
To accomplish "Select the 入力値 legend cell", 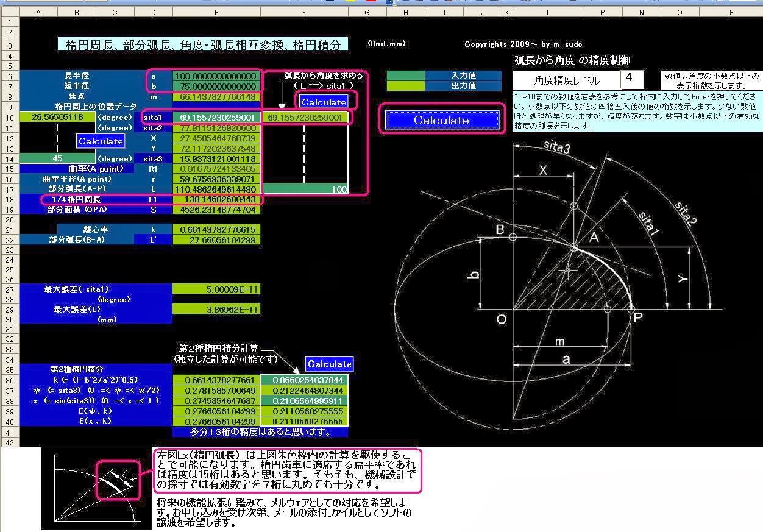I will click(x=463, y=76).
